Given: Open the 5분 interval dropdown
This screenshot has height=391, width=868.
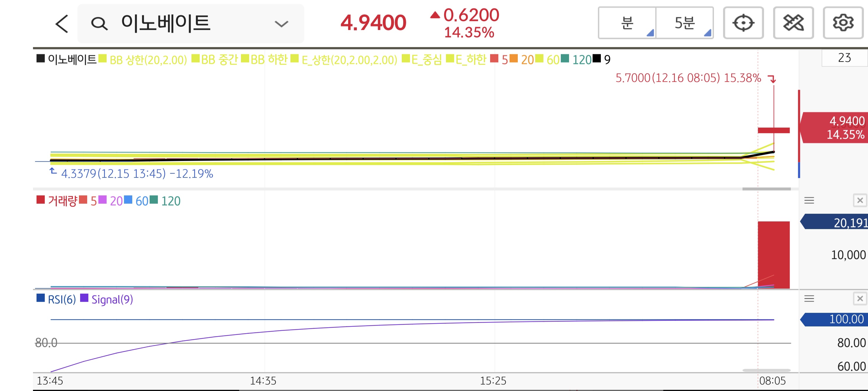Looking at the screenshot, I should pyautogui.click(x=685, y=23).
